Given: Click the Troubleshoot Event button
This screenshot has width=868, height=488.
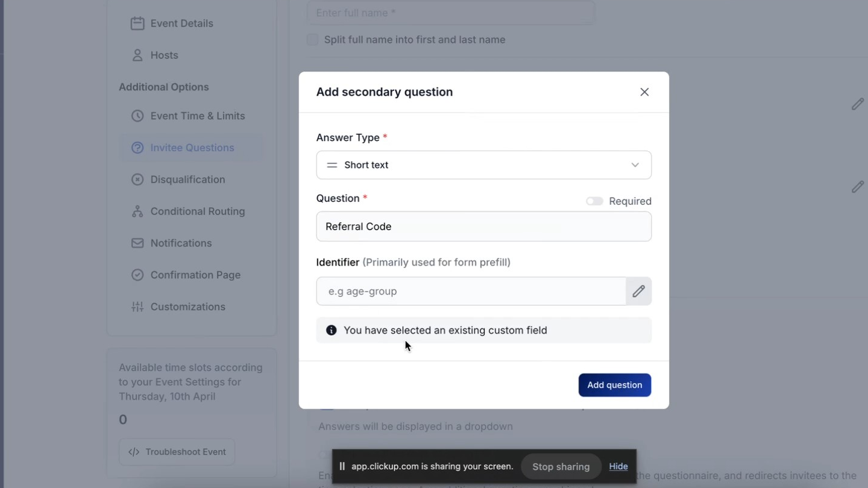Looking at the screenshot, I should [177, 452].
